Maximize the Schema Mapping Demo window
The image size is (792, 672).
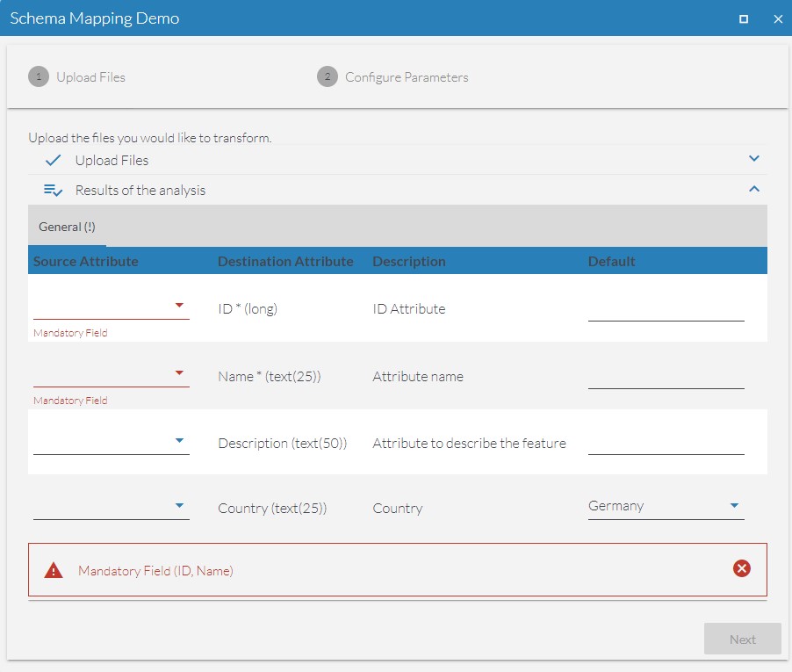(744, 18)
